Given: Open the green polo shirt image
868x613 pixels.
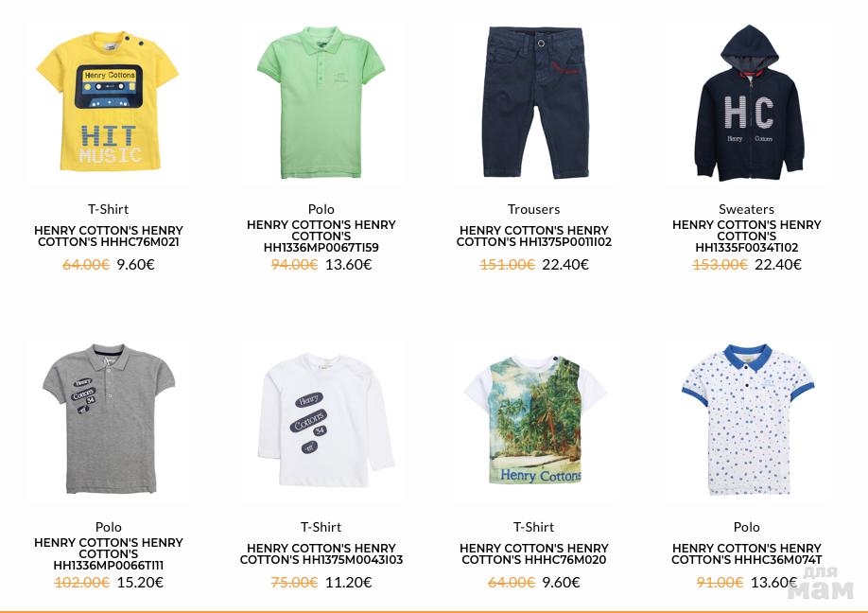Looking at the screenshot, I should pyautogui.click(x=321, y=102).
